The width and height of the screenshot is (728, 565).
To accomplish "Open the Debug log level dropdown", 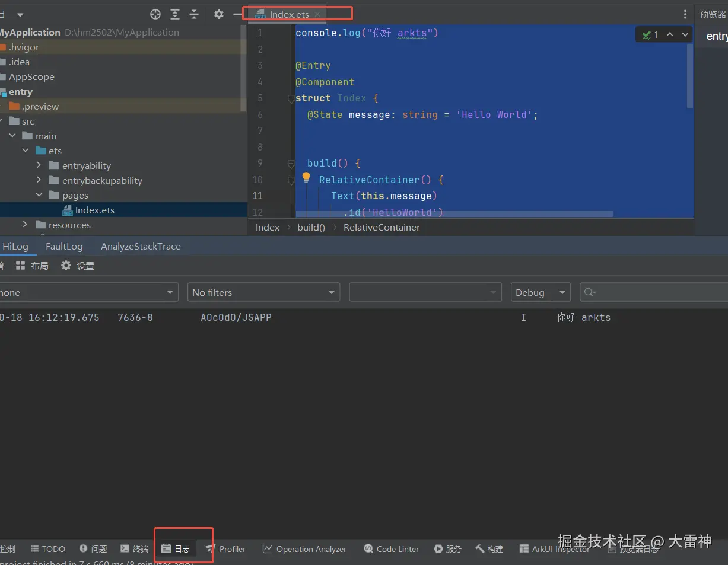I will click(540, 292).
